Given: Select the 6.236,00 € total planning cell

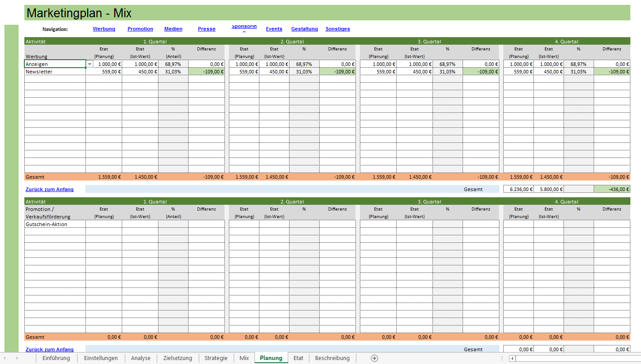Looking at the screenshot, I should pyautogui.click(x=518, y=189).
